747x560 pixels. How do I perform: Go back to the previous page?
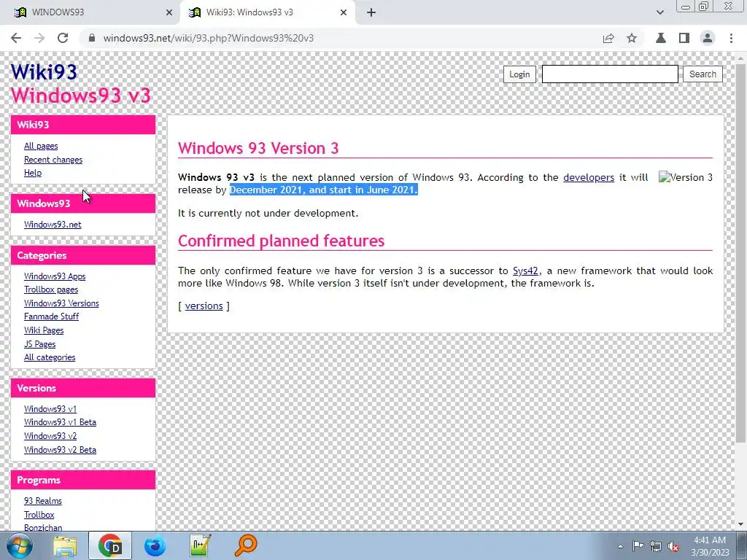(x=16, y=38)
